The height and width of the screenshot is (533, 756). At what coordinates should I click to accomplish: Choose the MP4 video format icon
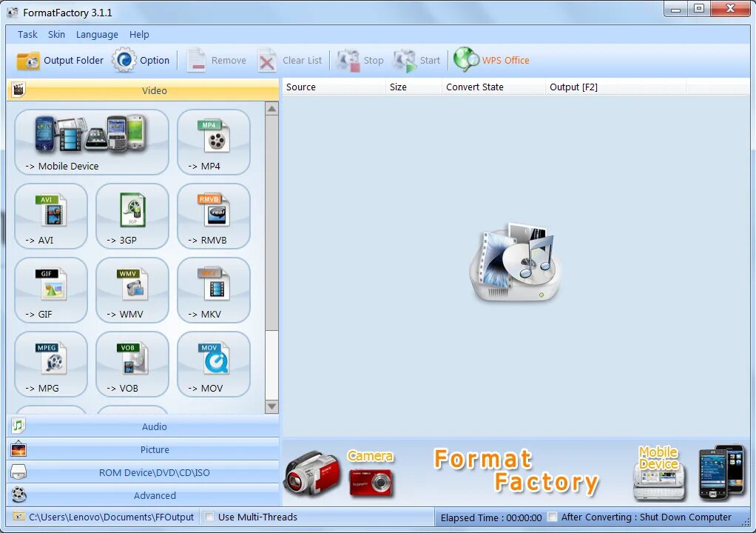[x=214, y=142]
